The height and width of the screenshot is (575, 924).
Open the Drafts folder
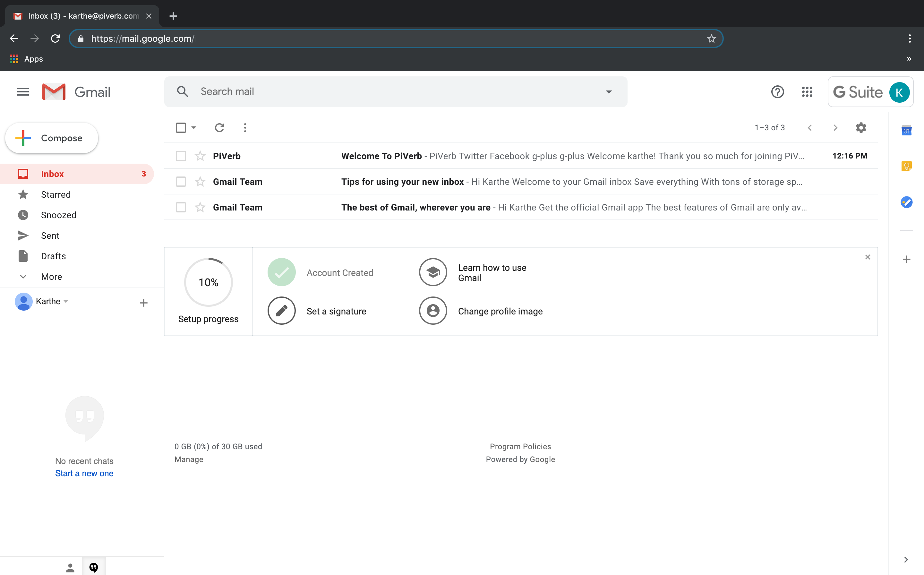click(77, 256)
